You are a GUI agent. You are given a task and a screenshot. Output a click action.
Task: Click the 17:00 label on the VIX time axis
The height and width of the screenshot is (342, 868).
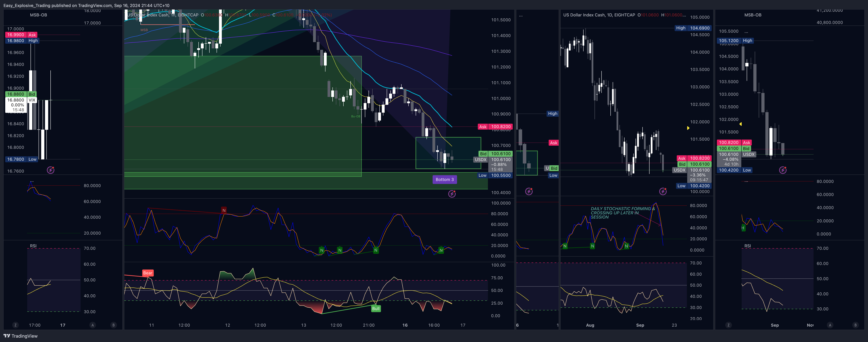35,325
